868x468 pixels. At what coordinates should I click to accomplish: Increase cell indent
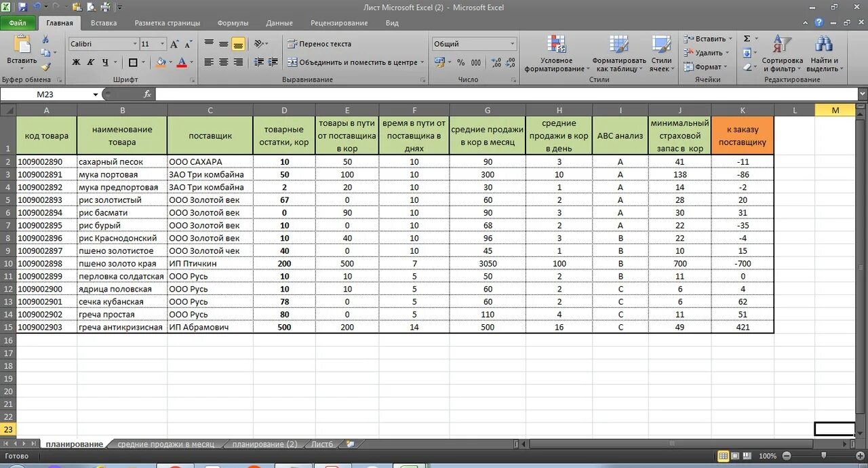273,62
